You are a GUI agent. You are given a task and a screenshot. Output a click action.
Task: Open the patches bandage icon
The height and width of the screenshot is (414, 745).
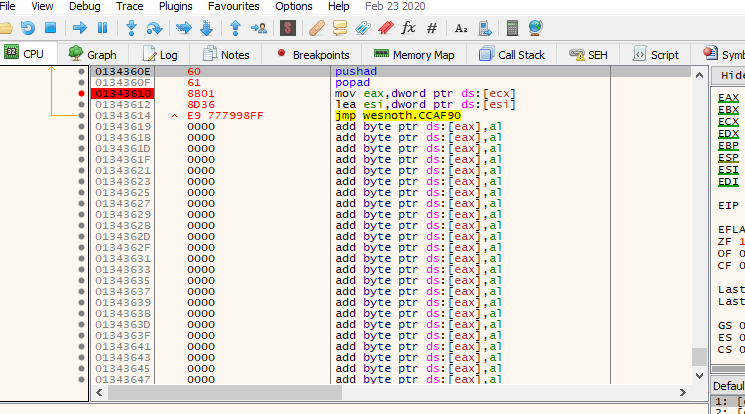point(316,28)
